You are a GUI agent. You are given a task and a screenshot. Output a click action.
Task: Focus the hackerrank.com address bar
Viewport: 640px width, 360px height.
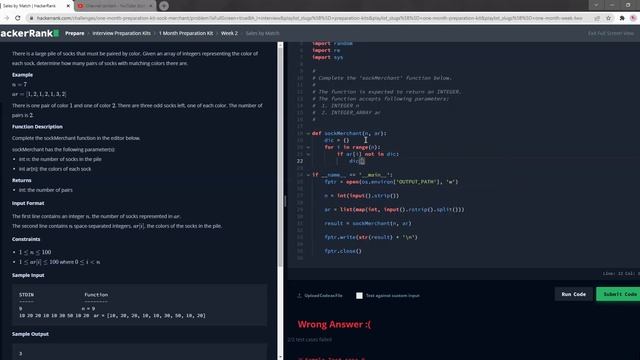(310, 18)
